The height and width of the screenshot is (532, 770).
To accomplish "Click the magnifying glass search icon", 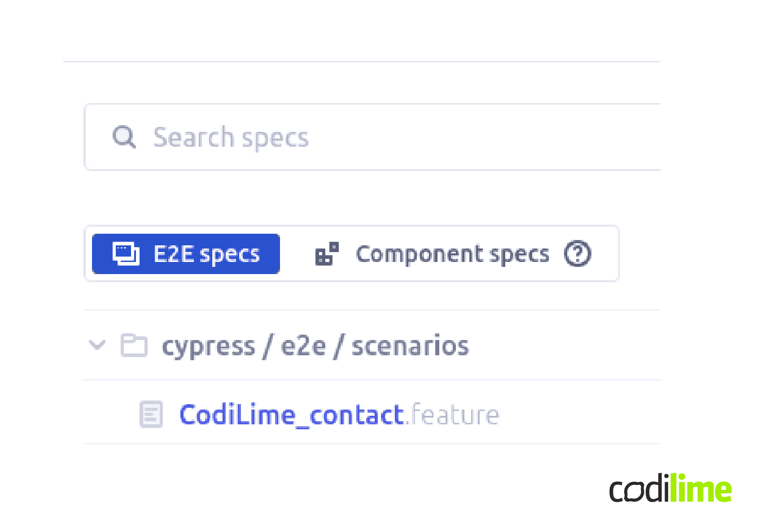I will [124, 137].
